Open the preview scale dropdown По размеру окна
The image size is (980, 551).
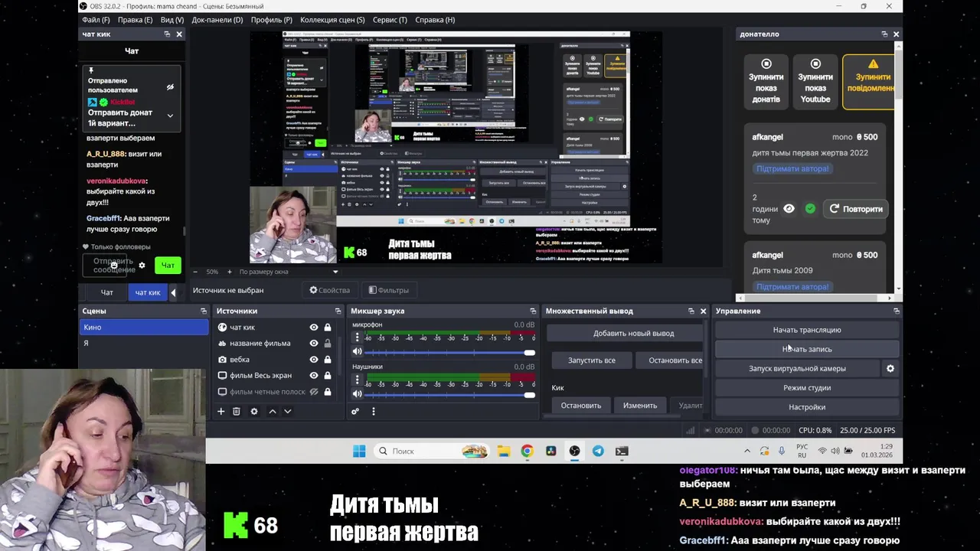click(288, 272)
